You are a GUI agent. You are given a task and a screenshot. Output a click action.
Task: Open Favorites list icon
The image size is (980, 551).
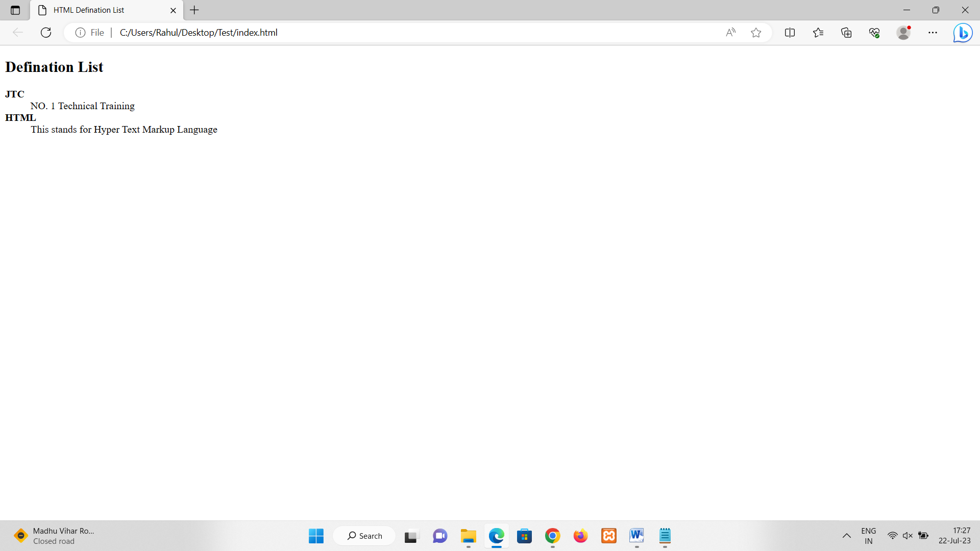point(818,33)
